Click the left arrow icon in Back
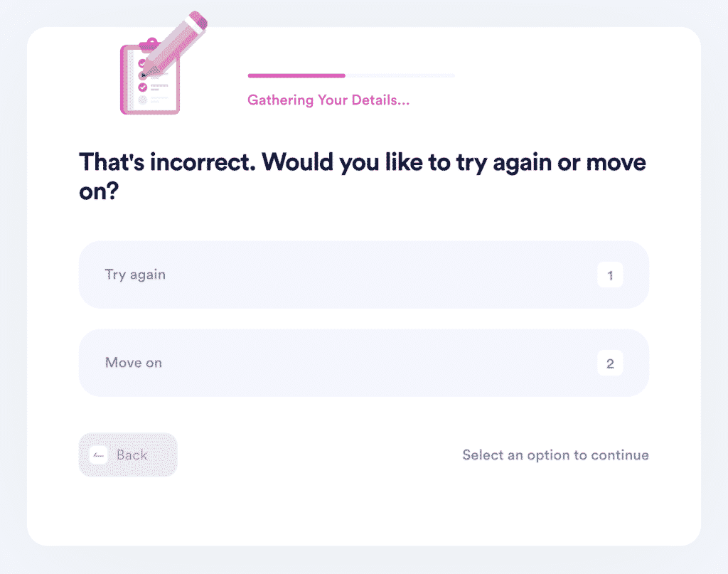 [98, 455]
